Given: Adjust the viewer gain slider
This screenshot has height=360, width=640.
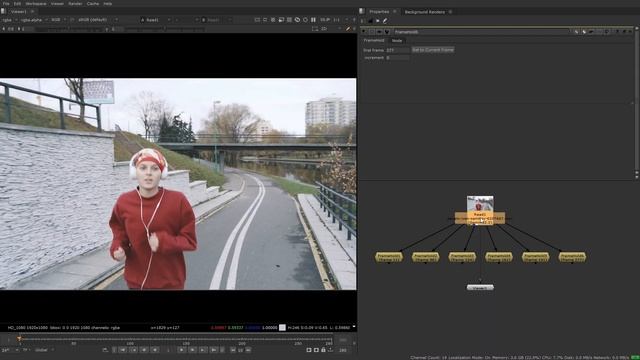Looking at the screenshot, I should pos(69,29).
